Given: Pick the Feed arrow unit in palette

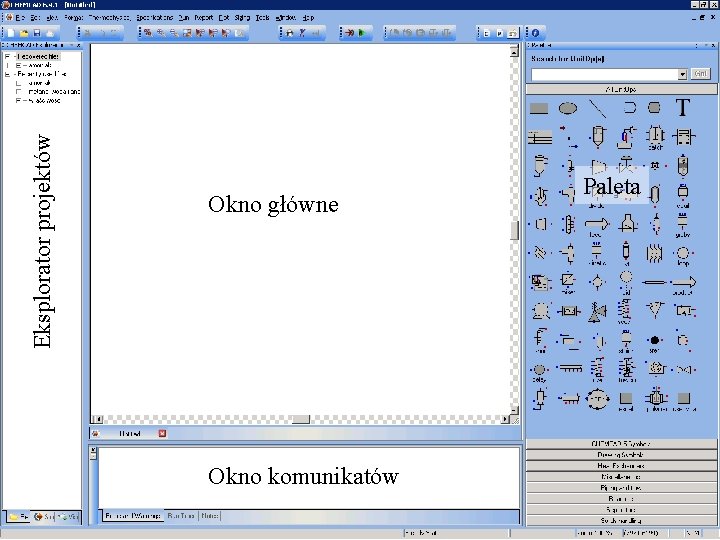Looking at the screenshot, I should (596, 225).
